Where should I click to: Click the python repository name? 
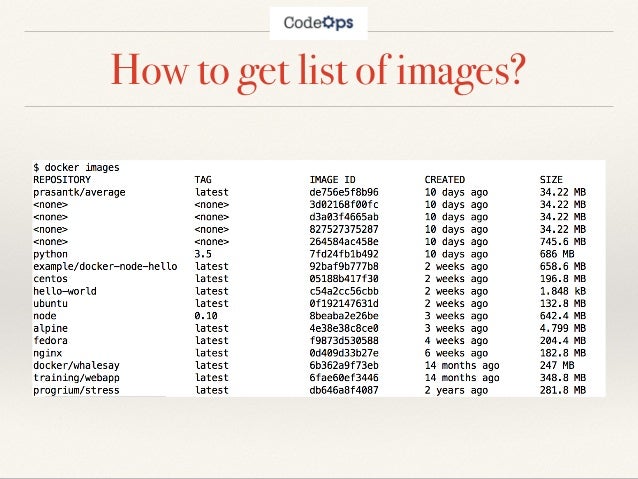click(x=50, y=254)
